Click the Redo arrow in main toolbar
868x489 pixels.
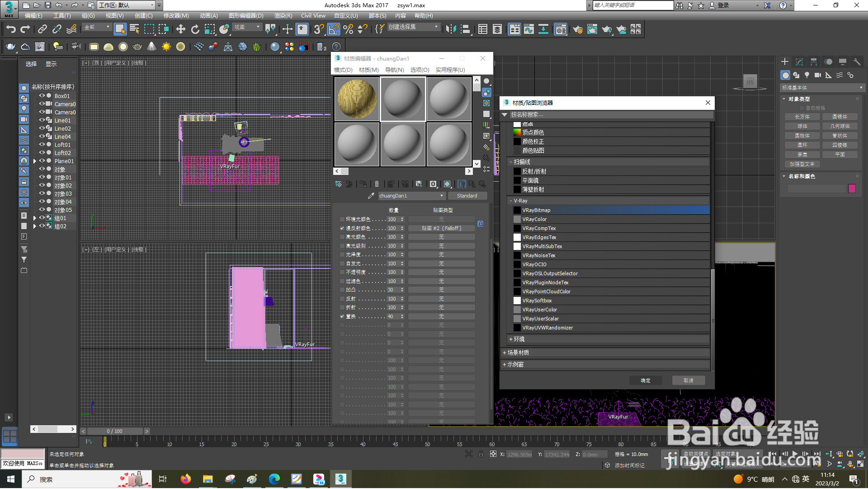click(25, 29)
